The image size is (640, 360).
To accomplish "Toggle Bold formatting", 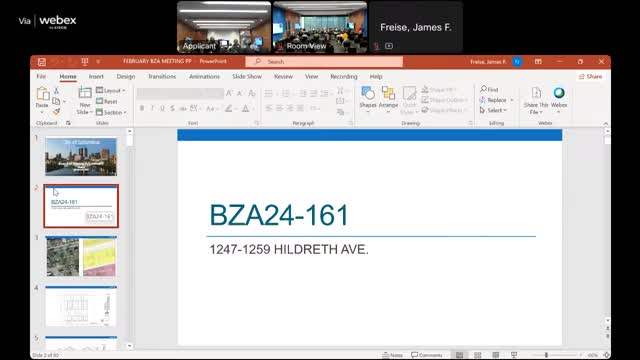I will click(x=142, y=108).
